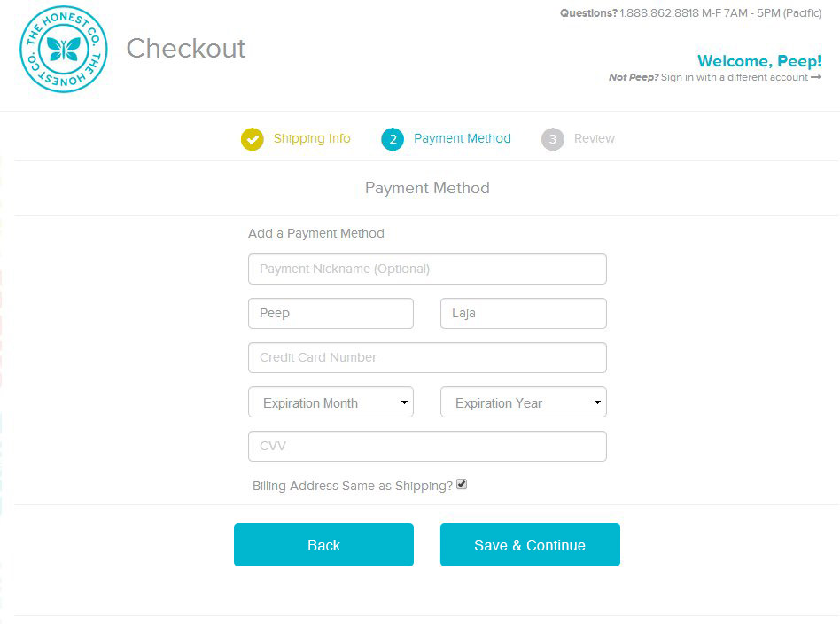This screenshot has height=624, width=840.
Task: Click the gray step 3 circle icon
Action: coord(553,139)
